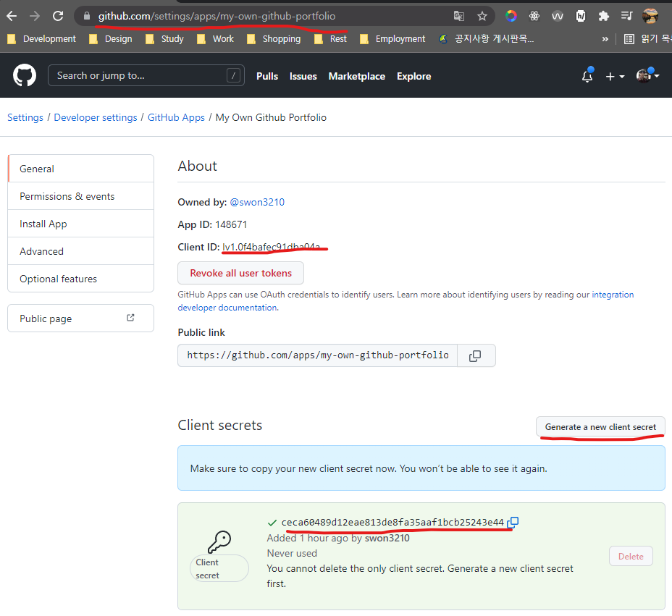Select the Advanced sidebar tab
Screen dimensions: 672x616
pos(80,251)
